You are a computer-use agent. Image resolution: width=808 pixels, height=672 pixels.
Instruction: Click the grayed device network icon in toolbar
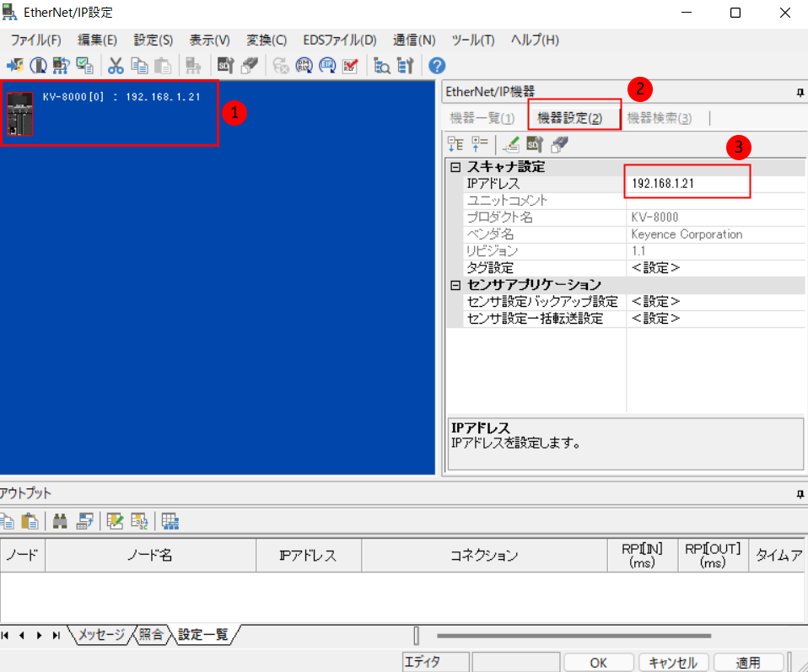click(x=193, y=66)
